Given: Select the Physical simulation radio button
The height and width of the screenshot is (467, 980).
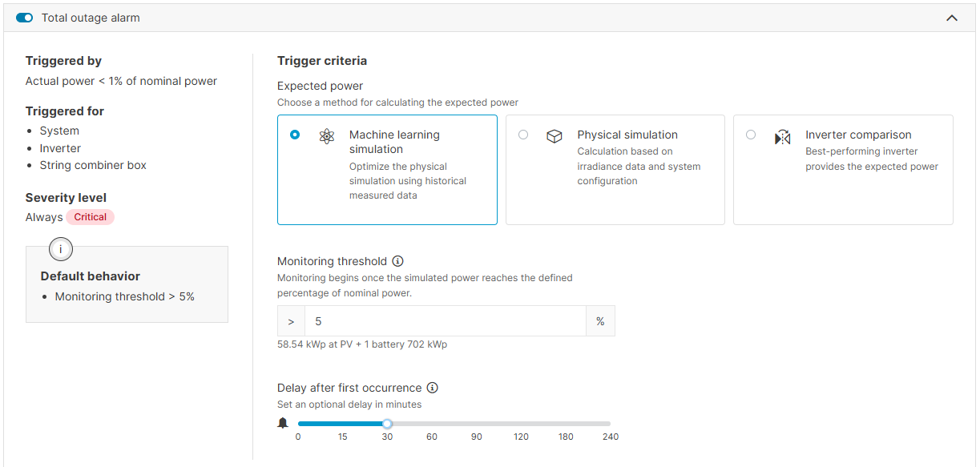Looking at the screenshot, I should (523, 135).
